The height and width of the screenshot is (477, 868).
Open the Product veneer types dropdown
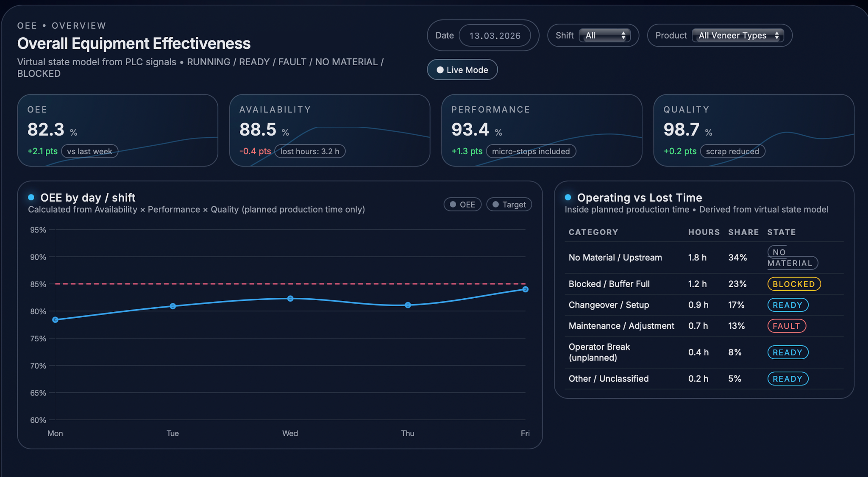(x=738, y=36)
